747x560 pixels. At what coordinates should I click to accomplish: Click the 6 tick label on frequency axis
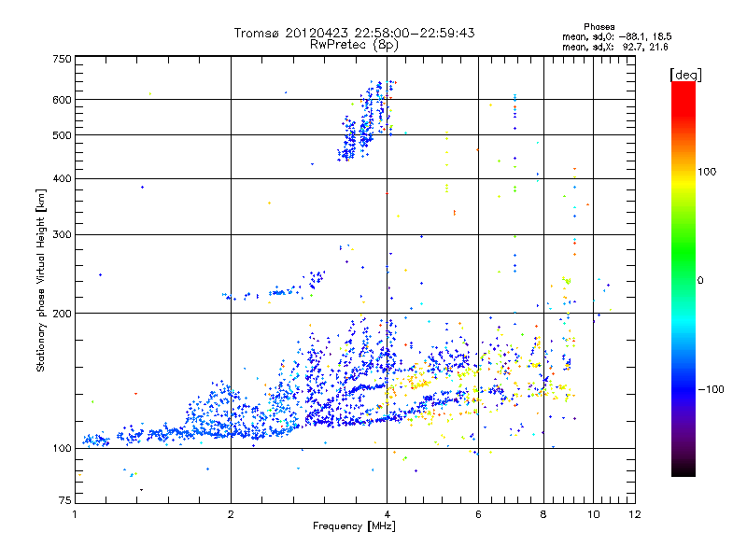[x=478, y=514]
